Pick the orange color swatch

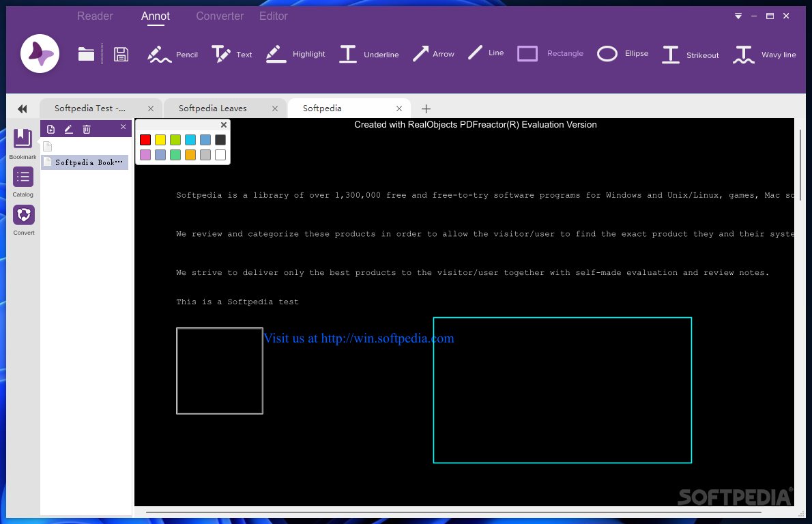[x=190, y=155]
